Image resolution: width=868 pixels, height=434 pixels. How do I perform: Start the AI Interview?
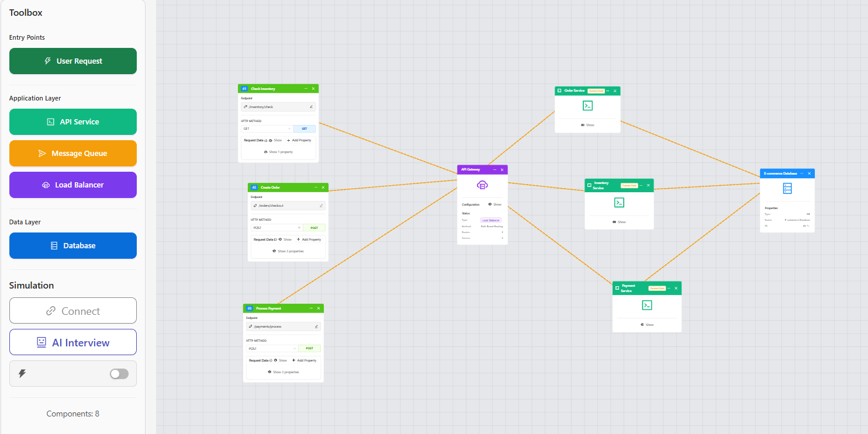(x=73, y=342)
